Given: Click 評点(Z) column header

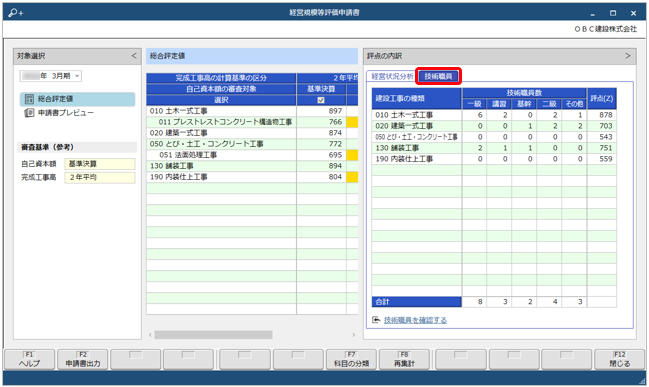Looking at the screenshot, I should [x=602, y=99].
